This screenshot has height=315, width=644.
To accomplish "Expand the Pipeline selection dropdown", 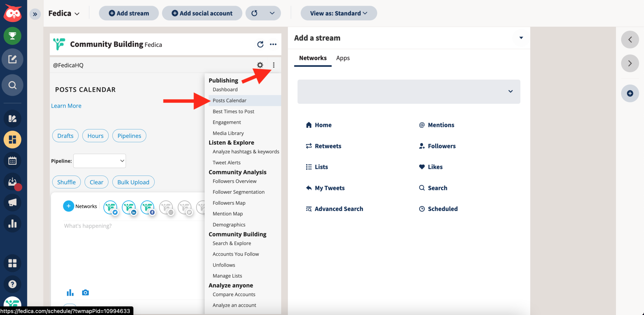I will [99, 160].
